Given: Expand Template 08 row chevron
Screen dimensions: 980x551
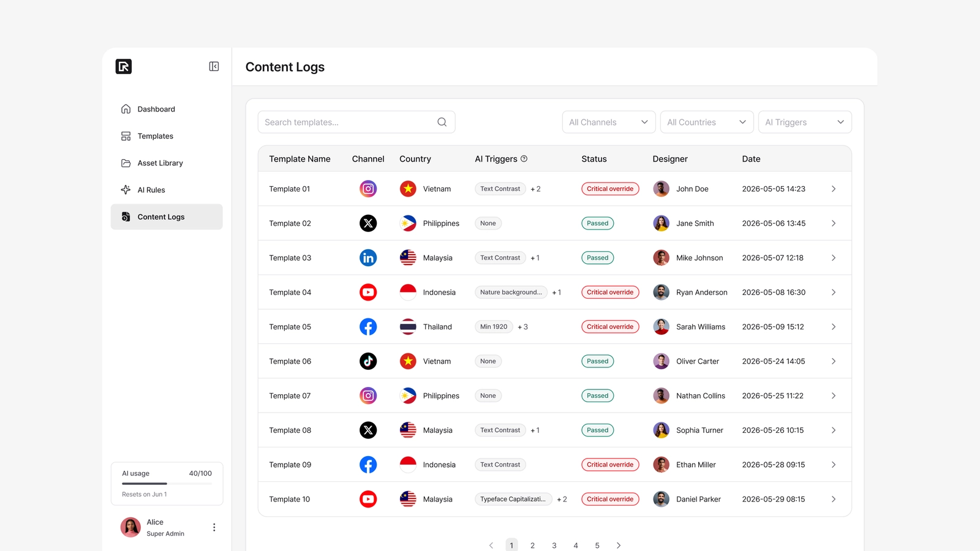Looking at the screenshot, I should point(834,430).
